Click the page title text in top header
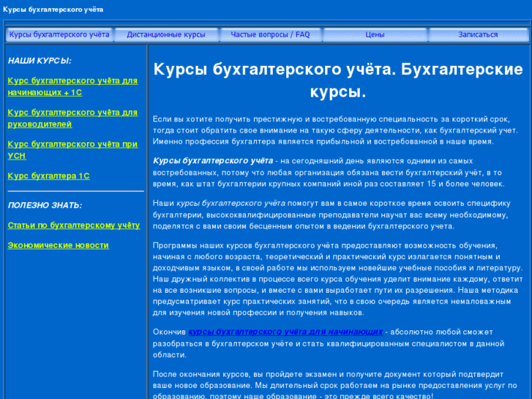The height and width of the screenshot is (399, 532). pos(53,10)
